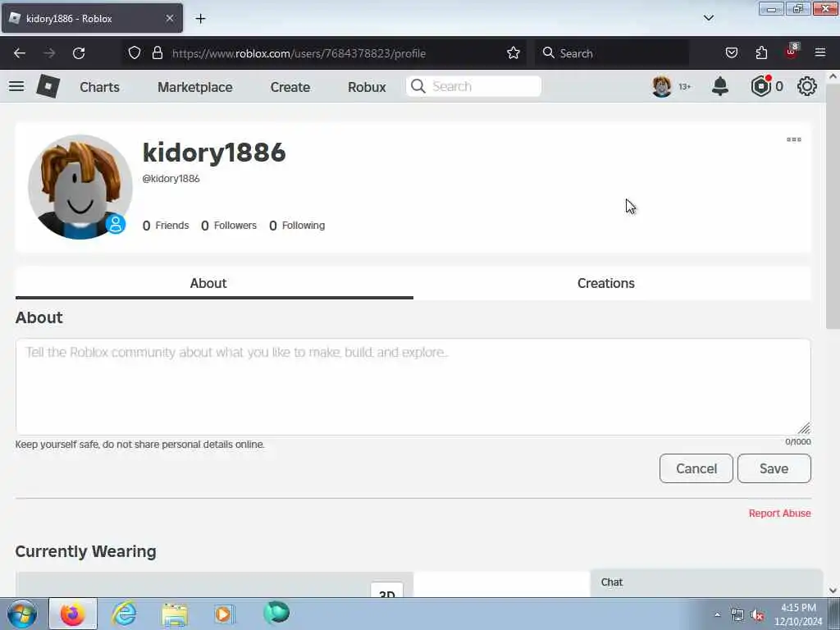840x630 pixels.
Task: Click the avatar headshot in navbar
Action: tap(662, 86)
